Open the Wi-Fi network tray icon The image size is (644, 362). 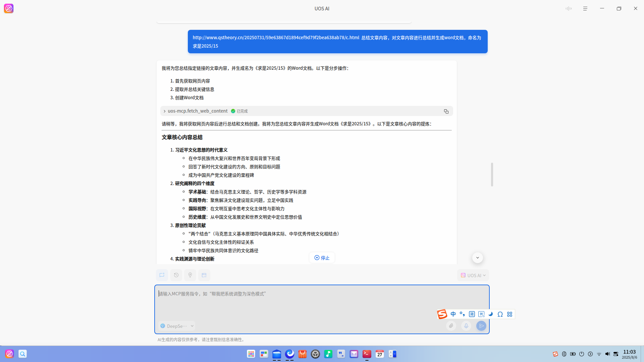tap(599, 354)
